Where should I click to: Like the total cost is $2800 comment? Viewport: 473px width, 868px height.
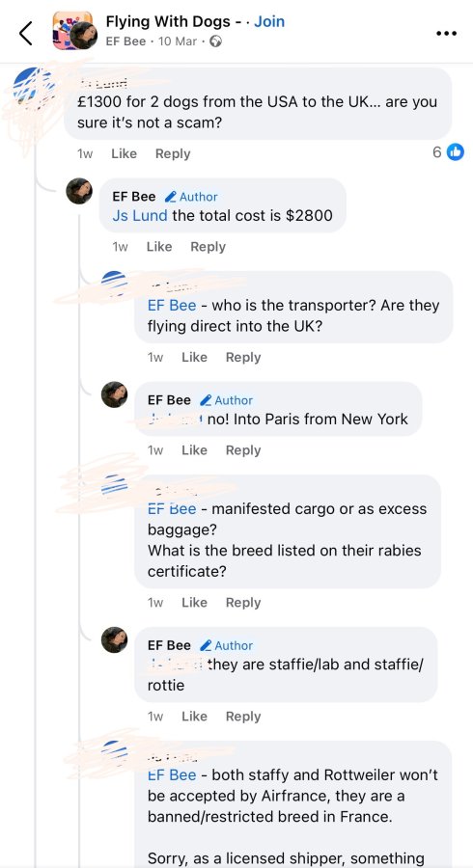pyautogui.click(x=159, y=247)
